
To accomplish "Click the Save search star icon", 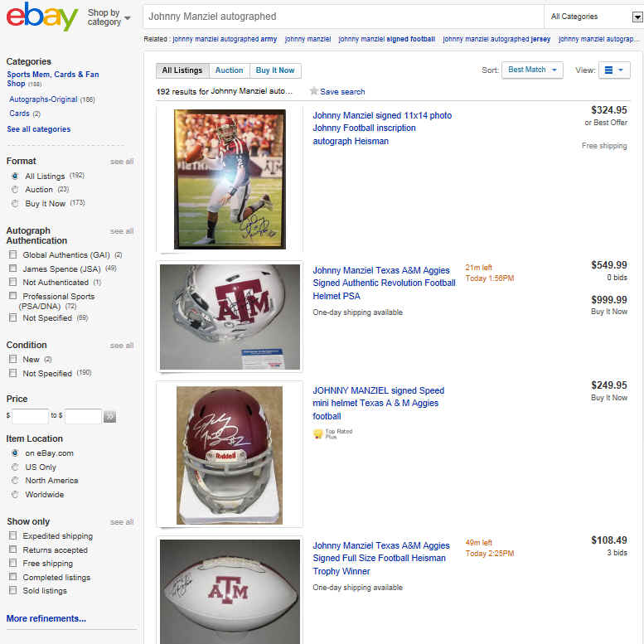I will (314, 91).
